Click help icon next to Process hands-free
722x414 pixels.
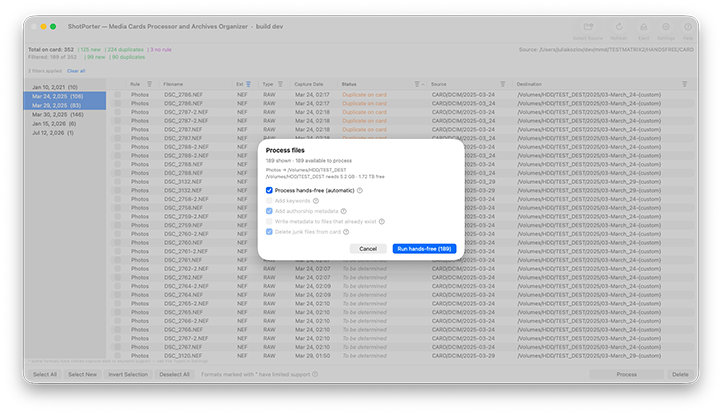360,191
